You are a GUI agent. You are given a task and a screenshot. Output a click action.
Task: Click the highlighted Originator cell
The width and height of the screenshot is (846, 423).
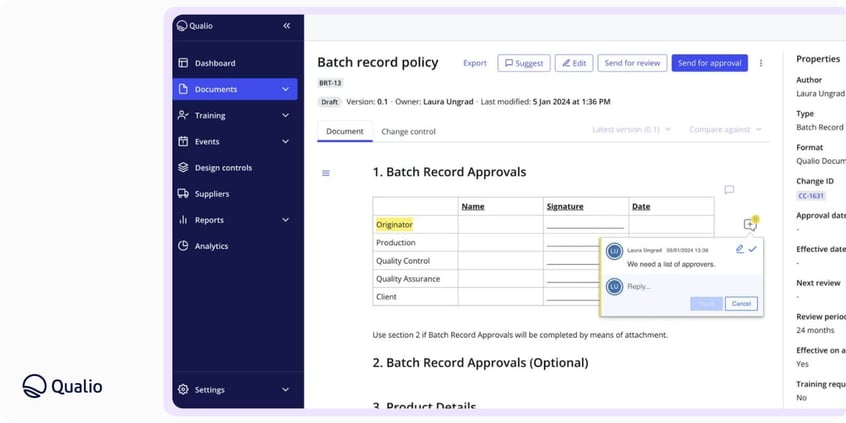point(394,224)
